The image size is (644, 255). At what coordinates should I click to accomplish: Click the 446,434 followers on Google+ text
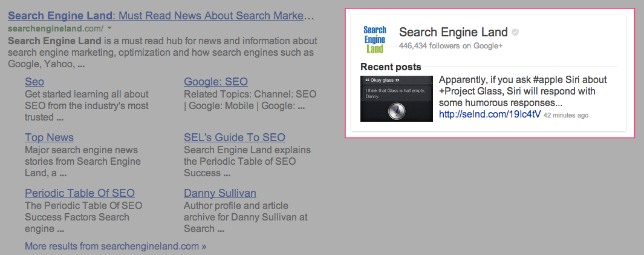point(450,46)
